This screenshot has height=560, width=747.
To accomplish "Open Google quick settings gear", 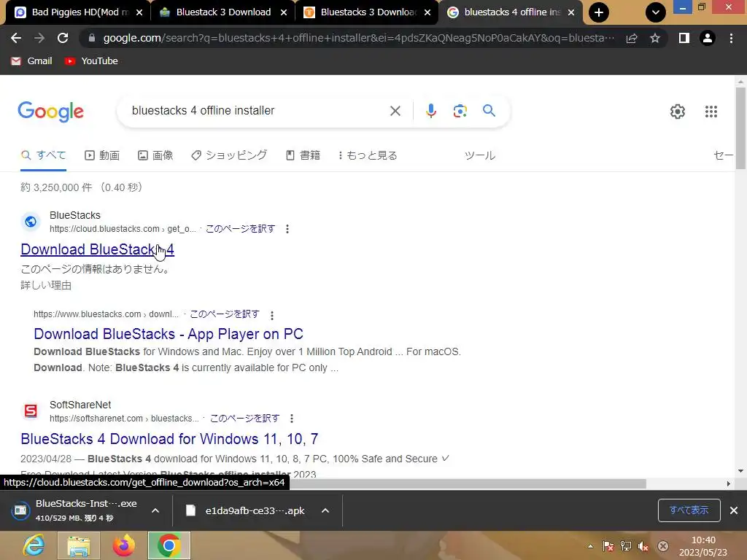I will coord(678,112).
